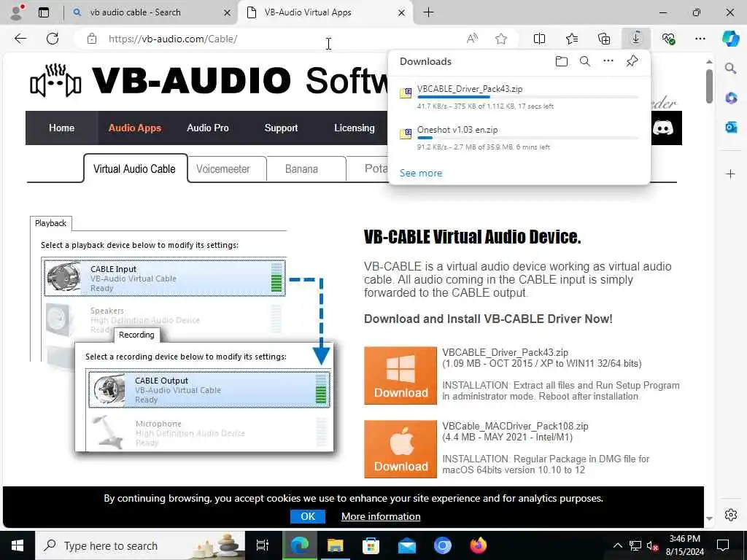Click the VB-AUDIO speaker logo
Image resolution: width=747 pixels, height=560 pixels.
(x=55, y=81)
